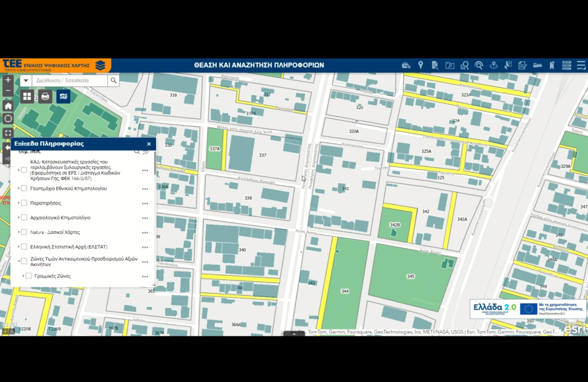Open the layer list stack icon
Screen dimensions: 588x382
(566, 65)
